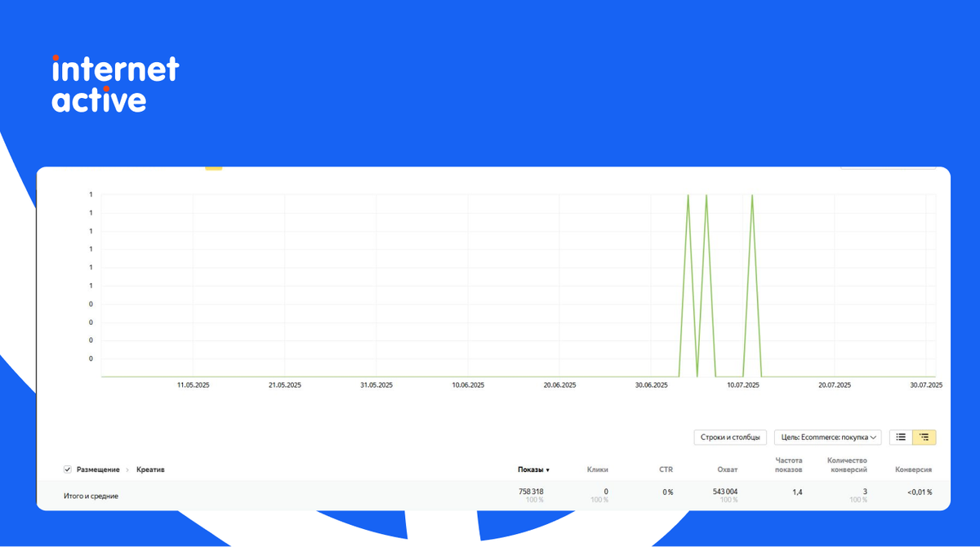Select the Креатив grouping level
The width and height of the screenshot is (980, 547).
(149, 469)
